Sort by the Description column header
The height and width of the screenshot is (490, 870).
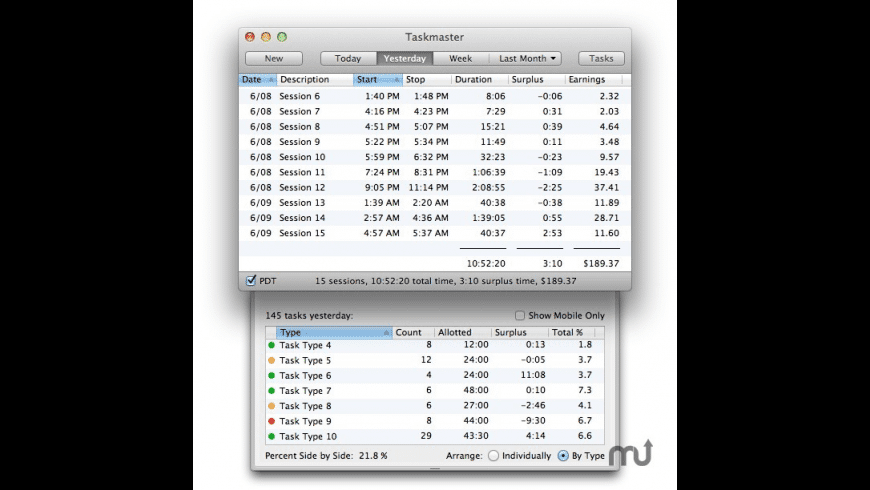pyautogui.click(x=315, y=79)
